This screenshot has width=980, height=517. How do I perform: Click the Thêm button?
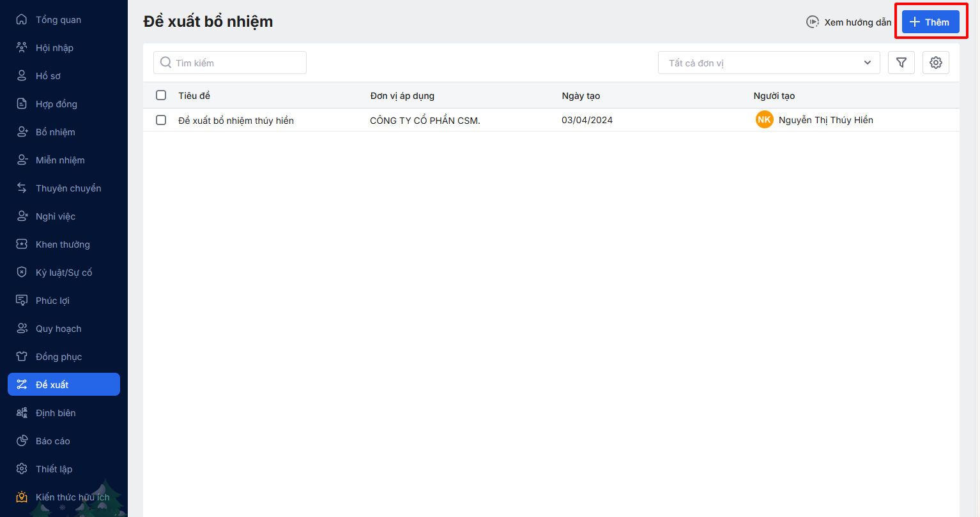[x=931, y=22]
